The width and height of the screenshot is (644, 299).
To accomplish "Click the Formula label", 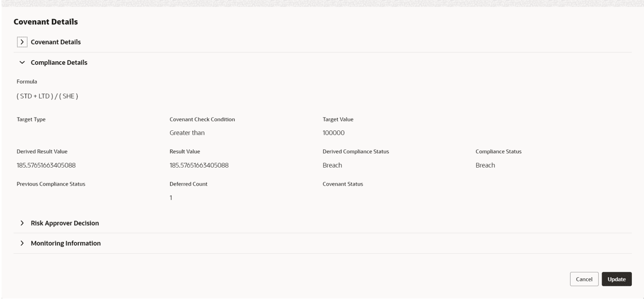I will click(x=27, y=81).
